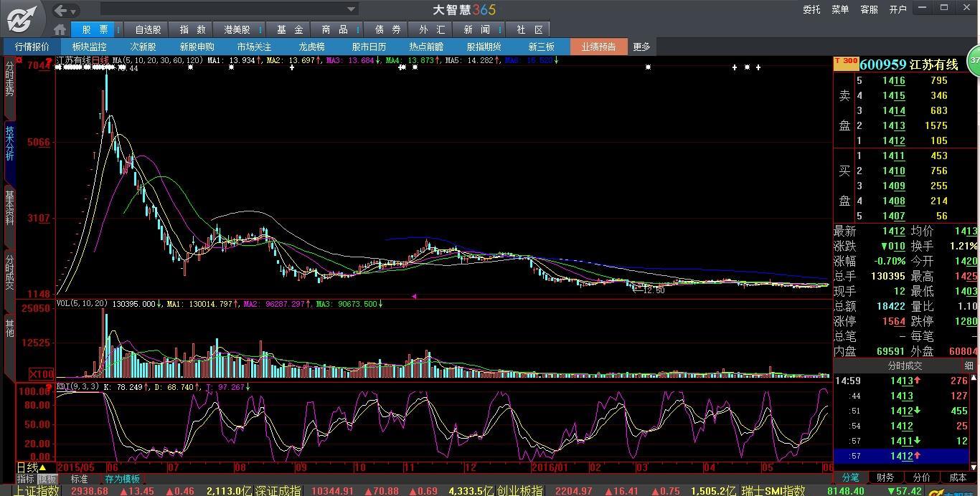Click the 存为模板 button
Image resolution: width=980 pixels, height=496 pixels.
[x=122, y=479]
